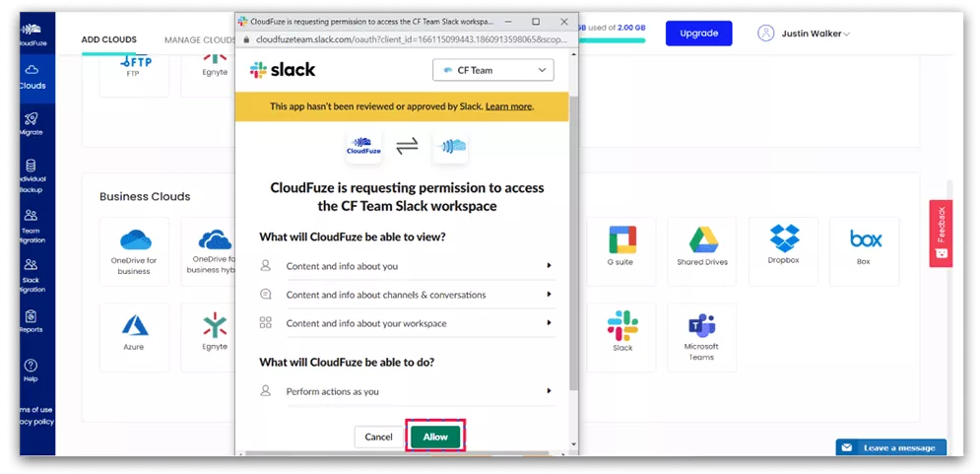This screenshot has height=474, width=980.
Task: Click popup scrollbar down arrow
Action: (574, 444)
